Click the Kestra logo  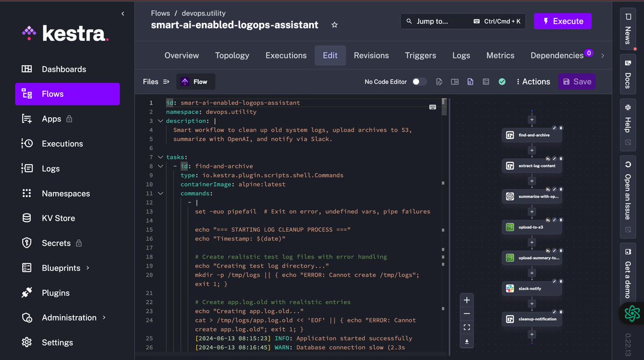coord(65,33)
